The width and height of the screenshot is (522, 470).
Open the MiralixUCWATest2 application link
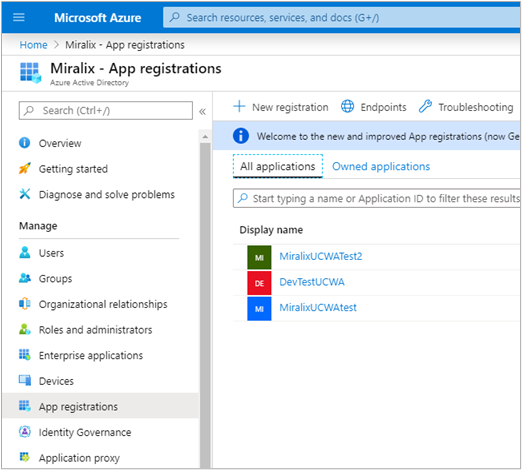coord(321,256)
